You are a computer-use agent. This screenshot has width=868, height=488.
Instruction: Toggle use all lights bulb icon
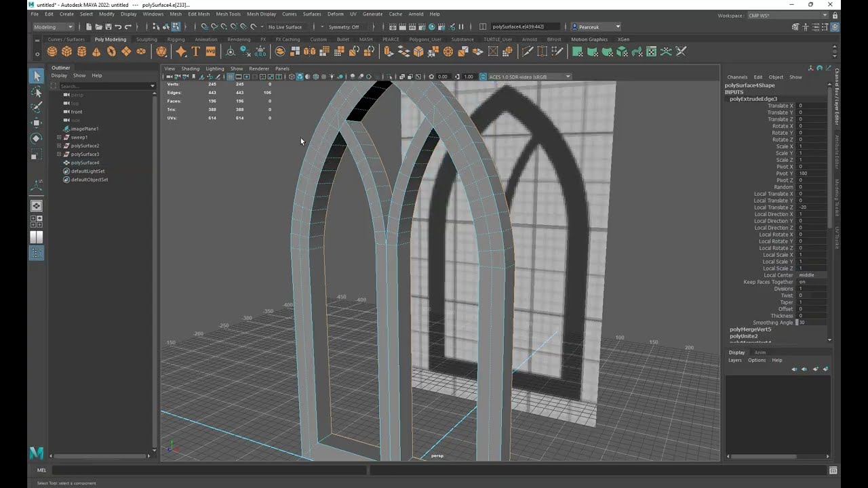pos(332,77)
